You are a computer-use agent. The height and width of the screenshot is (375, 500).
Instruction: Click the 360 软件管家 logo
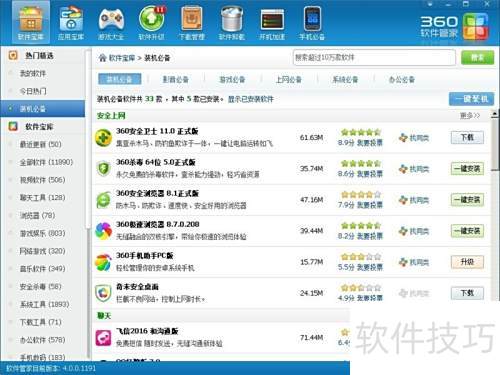454,27
